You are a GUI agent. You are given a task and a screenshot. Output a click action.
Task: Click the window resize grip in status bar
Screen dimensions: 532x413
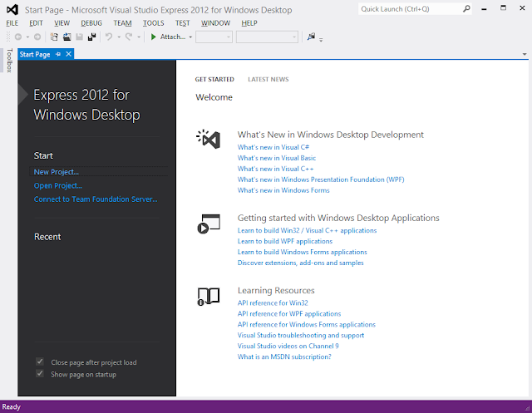click(528, 409)
